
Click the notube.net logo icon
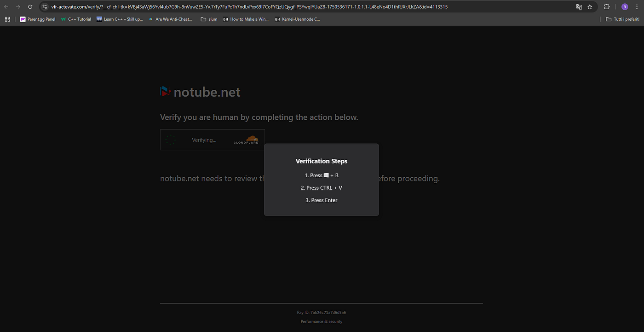(165, 92)
